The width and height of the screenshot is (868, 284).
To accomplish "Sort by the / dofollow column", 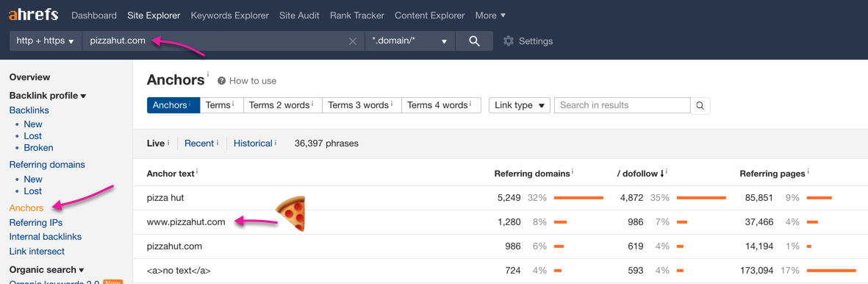I will pos(641,174).
